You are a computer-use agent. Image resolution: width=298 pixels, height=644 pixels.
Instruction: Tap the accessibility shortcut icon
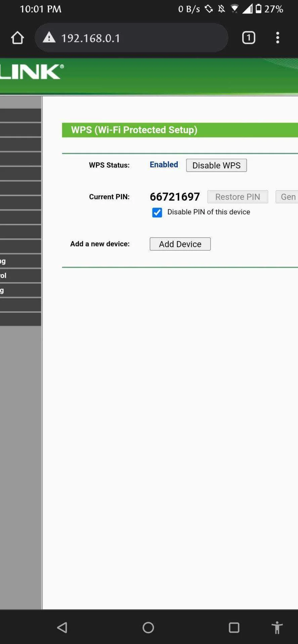(277, 628)
